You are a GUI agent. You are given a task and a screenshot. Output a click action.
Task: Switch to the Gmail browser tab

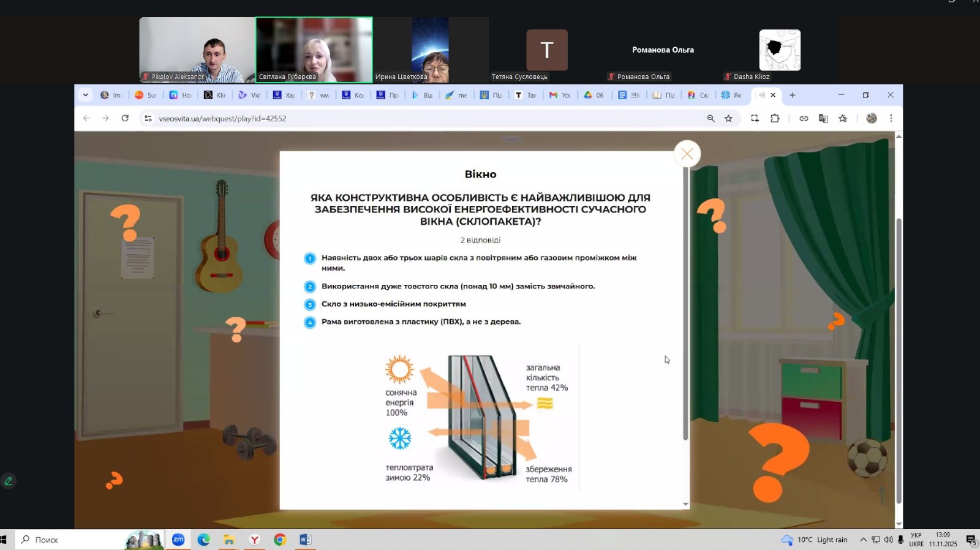(x=559, y=95)
